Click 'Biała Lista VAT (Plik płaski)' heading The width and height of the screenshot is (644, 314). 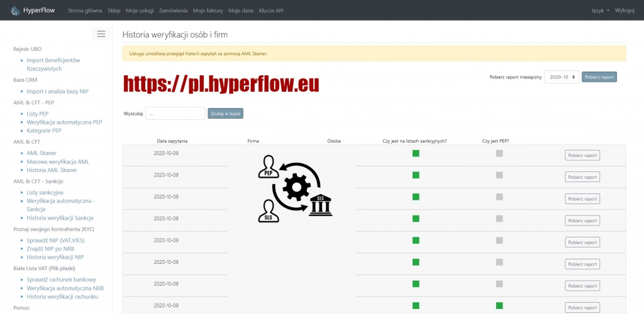tap(45, 269)
